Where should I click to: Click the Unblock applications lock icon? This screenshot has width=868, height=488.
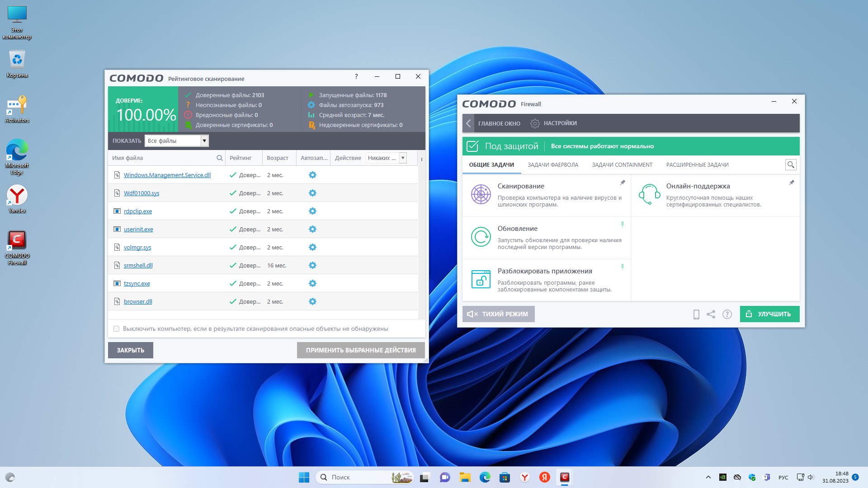click(x=481, y=279)
